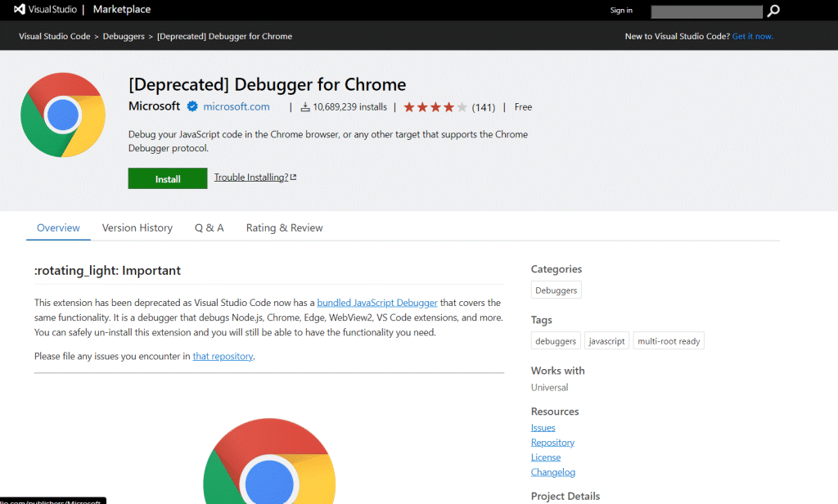Image resolution: width=838 pixels, height=504 pixels.
Task: Open Visual Studio Code breadcrumb
Action: (x=55, y=36)
